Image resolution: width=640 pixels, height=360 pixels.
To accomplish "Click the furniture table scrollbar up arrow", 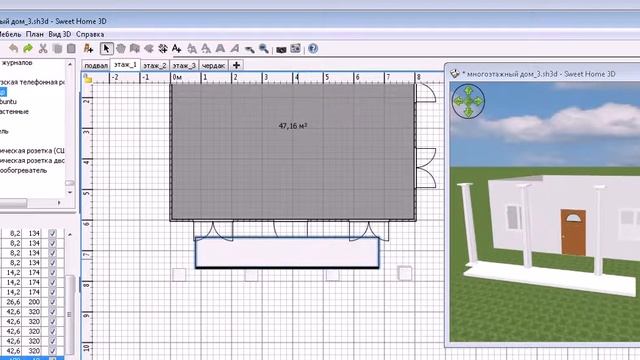I will pos(70,234).
